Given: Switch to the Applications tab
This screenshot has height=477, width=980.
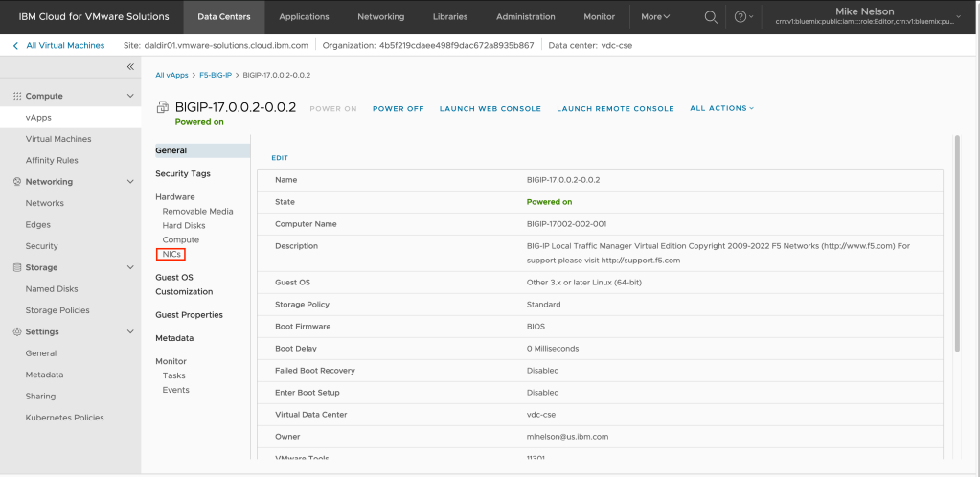Looking at the screenshot, I should [x=303, y=17].
